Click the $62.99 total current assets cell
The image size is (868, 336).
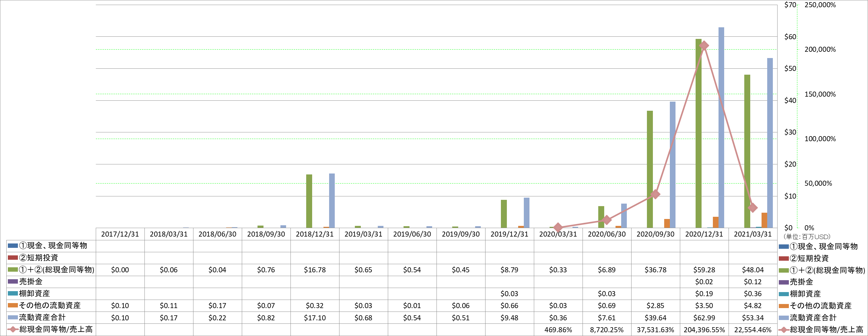704,318
